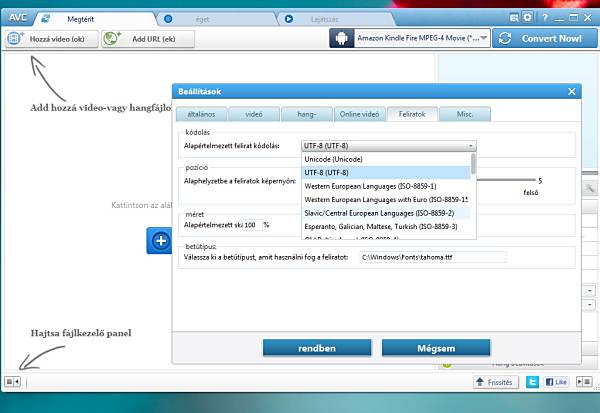Open the Online videó settings tab

pyautogui.click(x=359, y=114)
